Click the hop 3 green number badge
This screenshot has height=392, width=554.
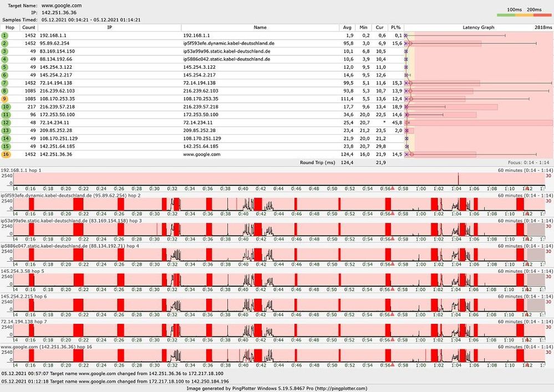[4, 51]
